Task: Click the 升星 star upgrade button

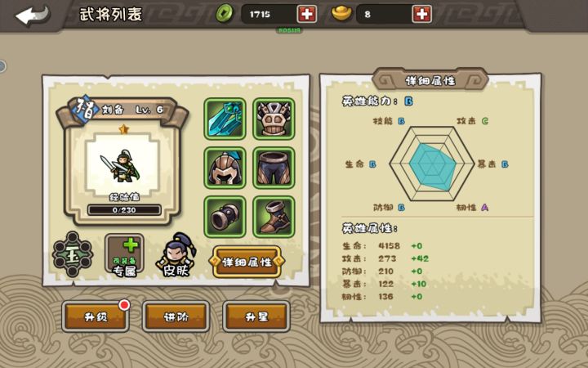Action: coord(256,316)
